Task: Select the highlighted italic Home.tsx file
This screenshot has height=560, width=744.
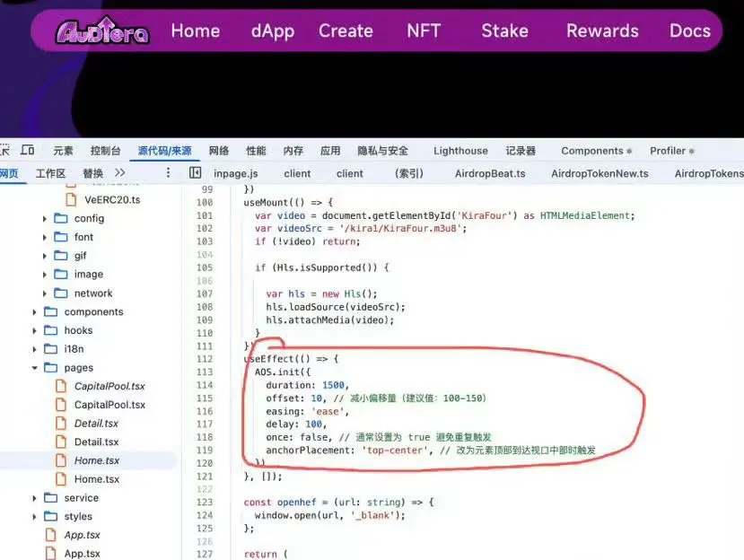Action: click(x=97, y=460)
